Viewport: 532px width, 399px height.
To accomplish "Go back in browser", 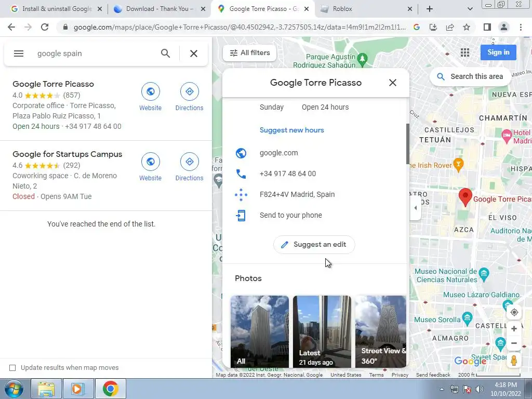I will click(11, 27).
